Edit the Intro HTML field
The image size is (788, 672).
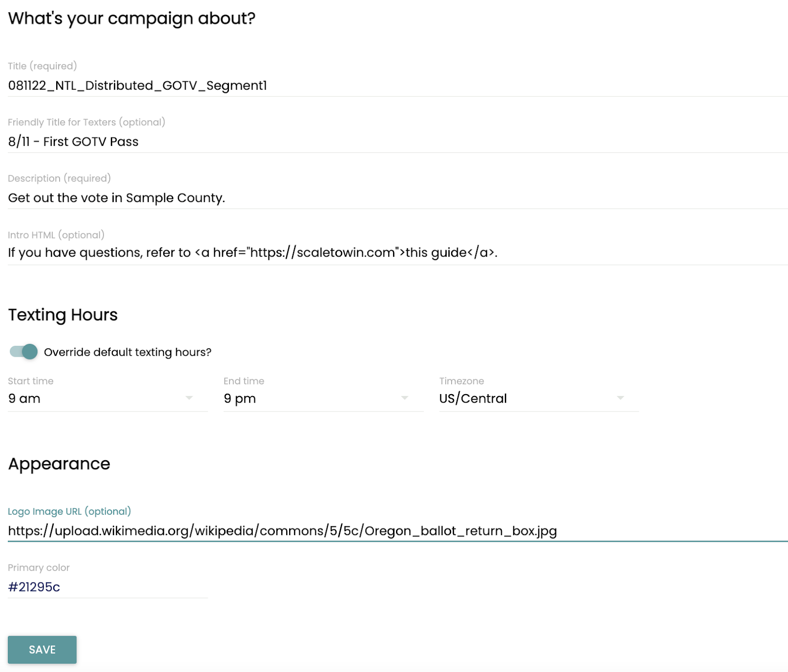coord(398,253)
